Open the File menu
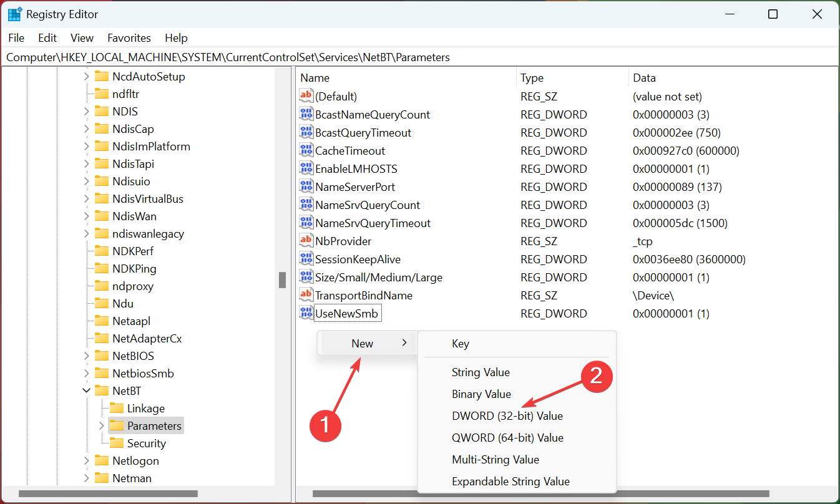Viewport: 840px width, 504px height. pos(16,38)
